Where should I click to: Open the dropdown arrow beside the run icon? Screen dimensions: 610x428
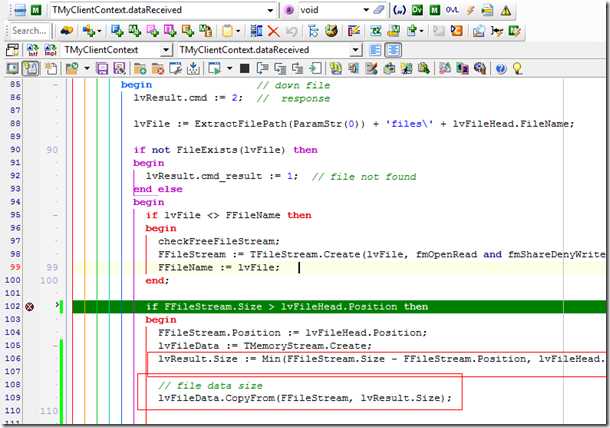click(x=230, y=69)
